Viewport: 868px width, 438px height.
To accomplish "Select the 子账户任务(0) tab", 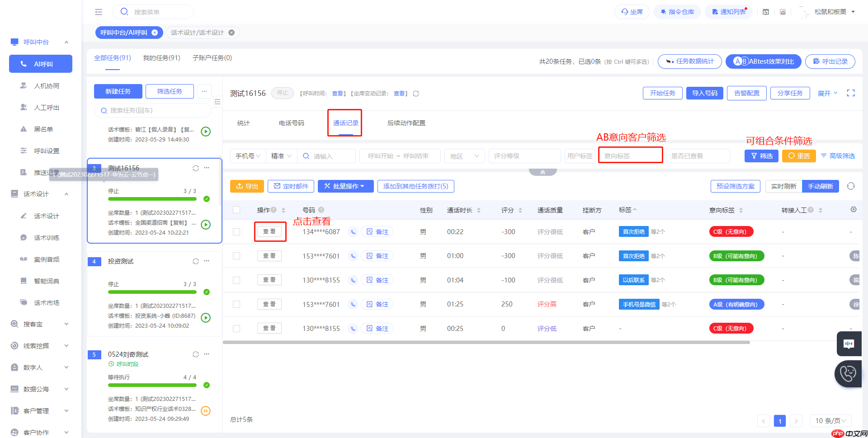I will [212, 58].
